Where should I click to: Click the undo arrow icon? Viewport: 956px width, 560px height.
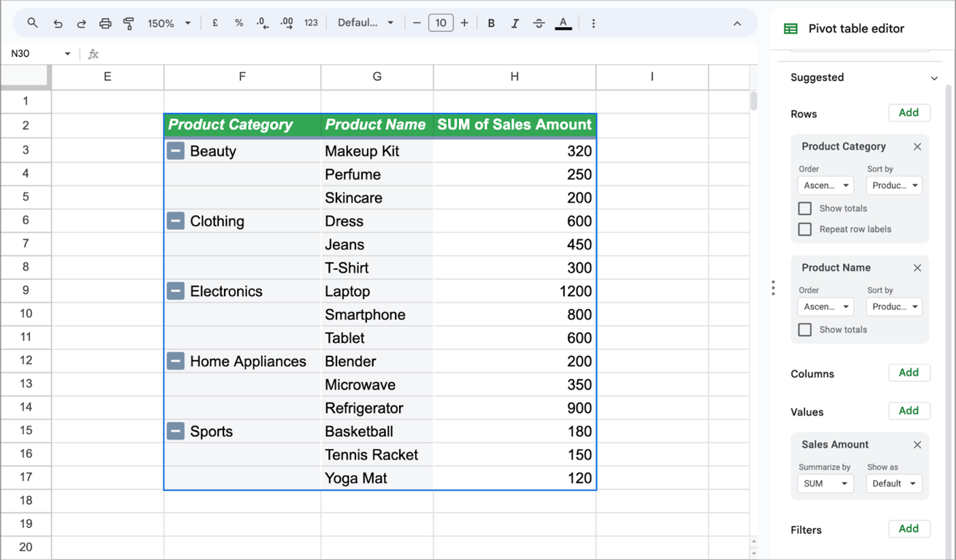tap(58, 23)
